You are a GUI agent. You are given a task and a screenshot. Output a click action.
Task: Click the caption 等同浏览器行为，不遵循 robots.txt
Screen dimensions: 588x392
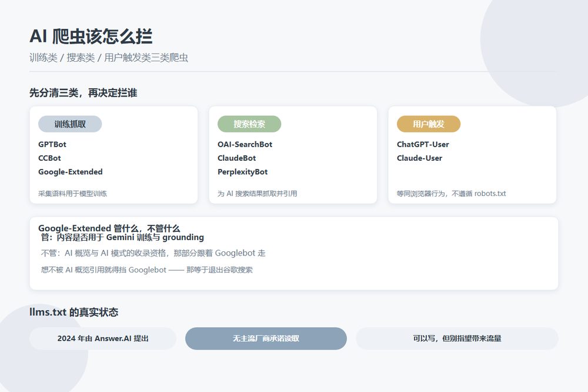[x=451, y=194]
